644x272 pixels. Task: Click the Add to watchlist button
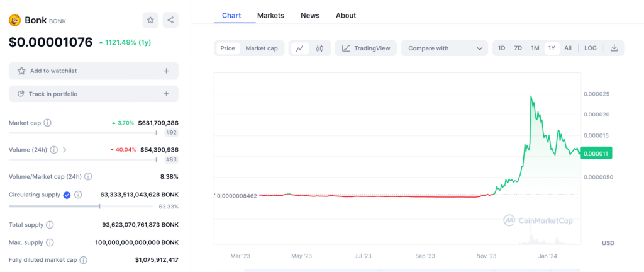(x=94, y=71)
